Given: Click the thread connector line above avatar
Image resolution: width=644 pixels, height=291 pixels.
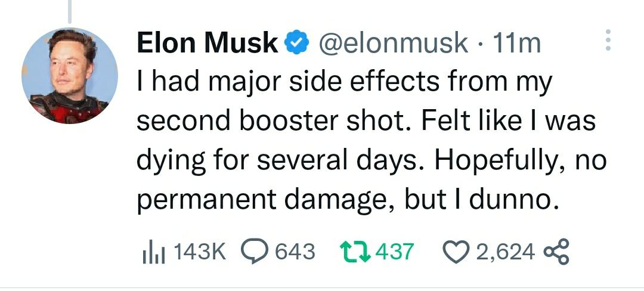Looking at the screenshot, I should [x=70, y=11].
